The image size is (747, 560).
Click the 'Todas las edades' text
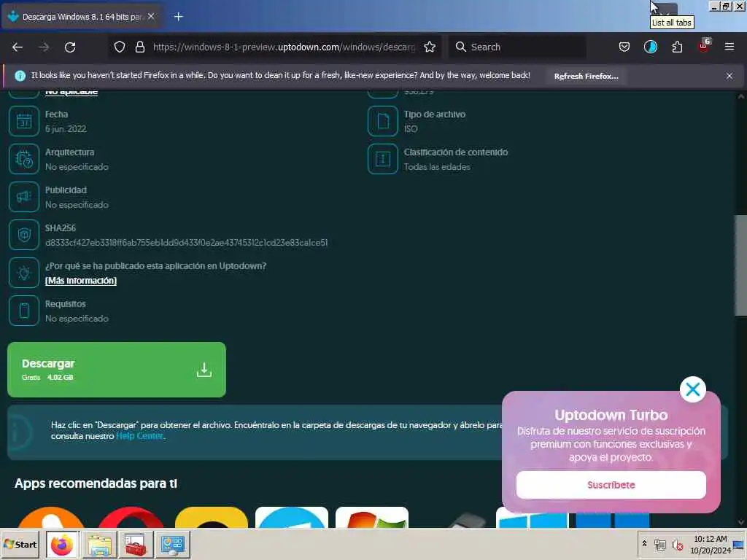click(437, 167)
